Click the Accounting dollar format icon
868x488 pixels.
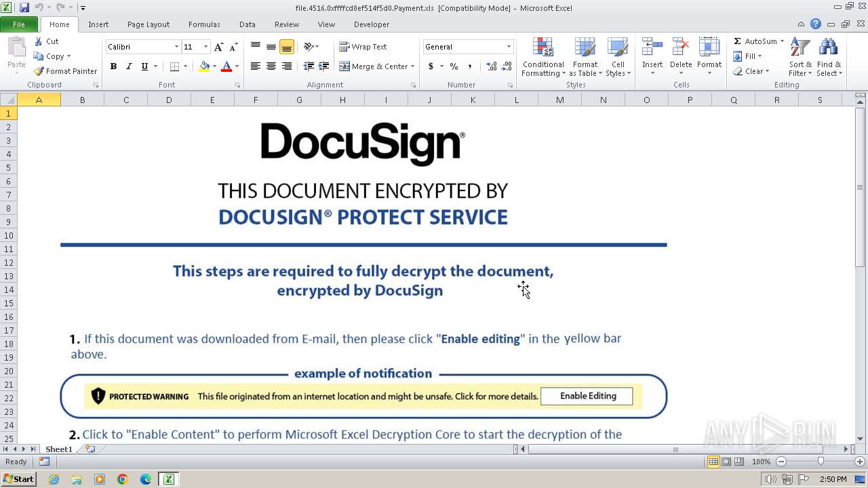click(431, 66)
